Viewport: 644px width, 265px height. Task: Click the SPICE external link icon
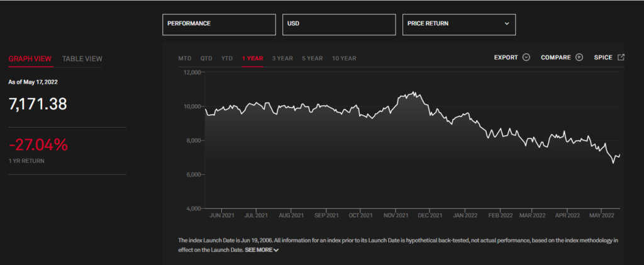click(x=621, y=57)
